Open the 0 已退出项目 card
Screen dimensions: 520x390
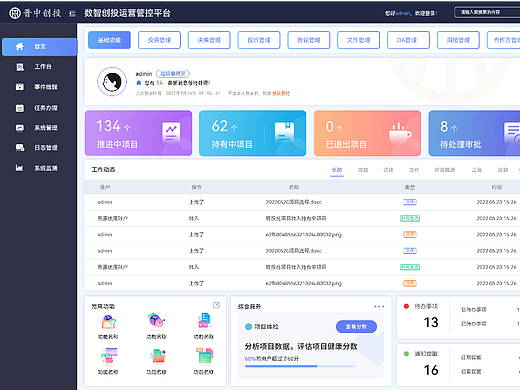pyautogui.click(x=367, y=133)
